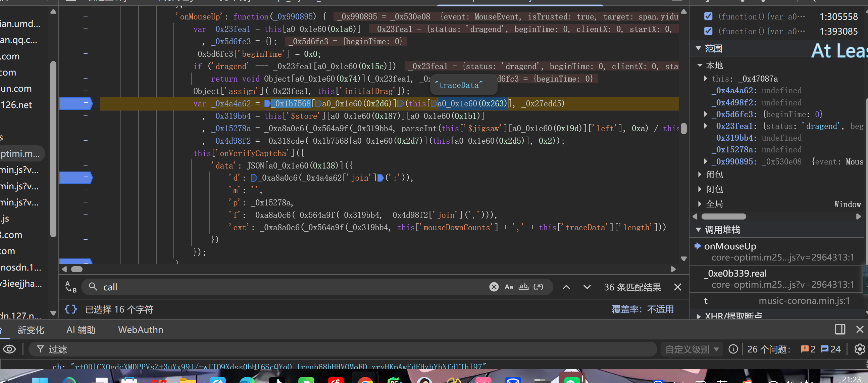This screenshot has width=868, height=383.
Task: Open the 自定义级别 log level dropdown
Action: tap(692, 349)
